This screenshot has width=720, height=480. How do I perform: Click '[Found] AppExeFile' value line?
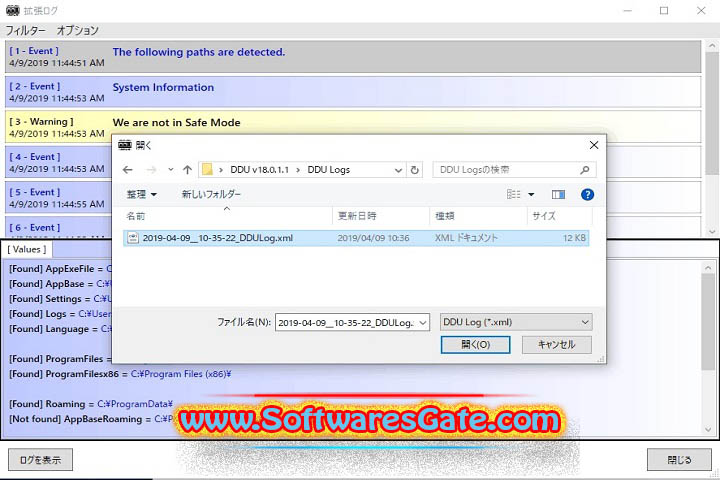tap(60, 269)
